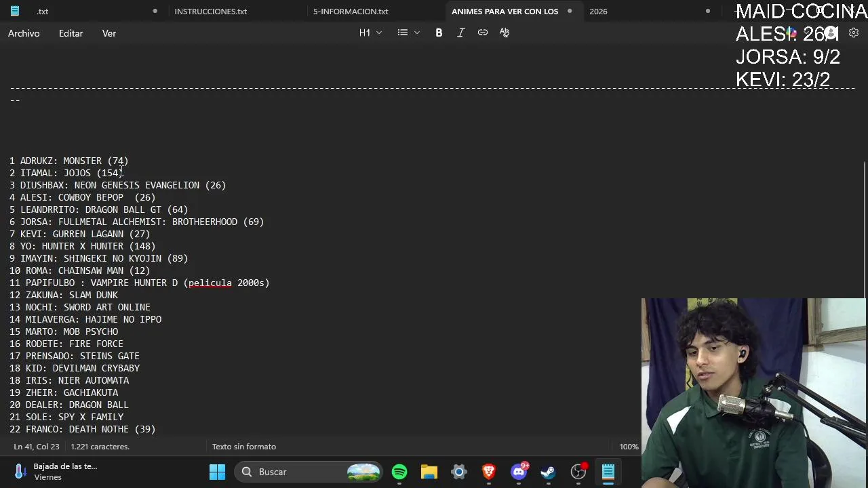The image size is (868, 488).
Task: Click the line PRENSADO: STEINS GATE
Action: tap(75, 356)
